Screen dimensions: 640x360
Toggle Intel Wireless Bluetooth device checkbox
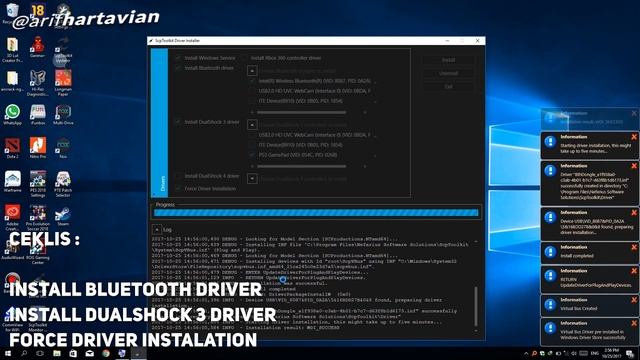point(252,81)
